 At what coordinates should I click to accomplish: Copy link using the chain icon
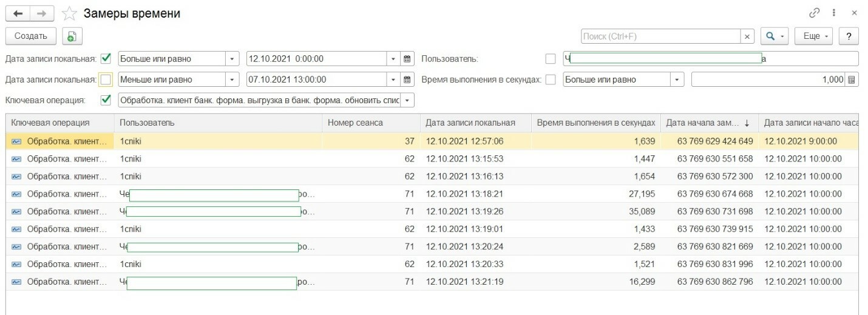point(815,13)
